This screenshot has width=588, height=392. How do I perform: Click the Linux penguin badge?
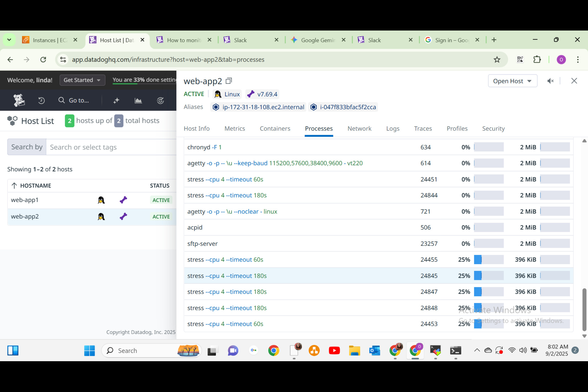(227, 94)
